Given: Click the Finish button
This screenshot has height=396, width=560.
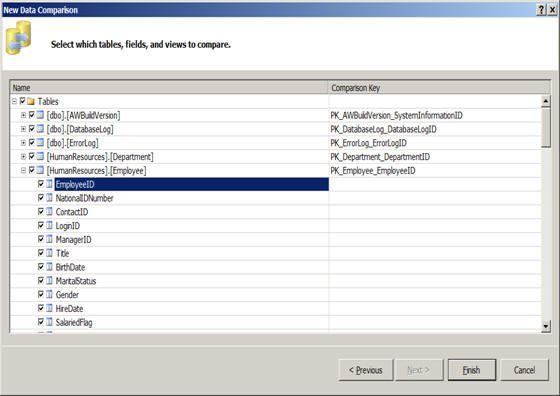Looking at the screenshot, I should [472, 370].
